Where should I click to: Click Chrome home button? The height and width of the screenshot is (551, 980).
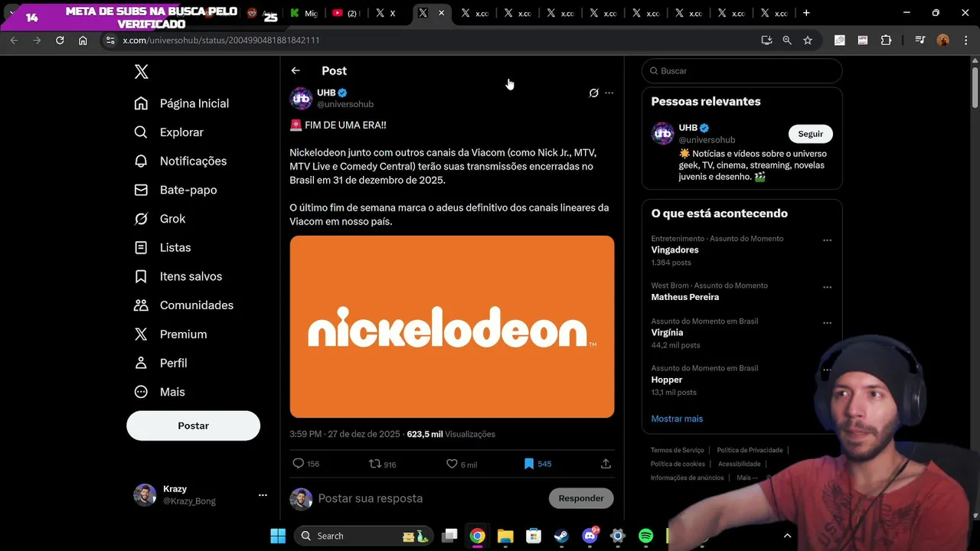click(83, 40)
